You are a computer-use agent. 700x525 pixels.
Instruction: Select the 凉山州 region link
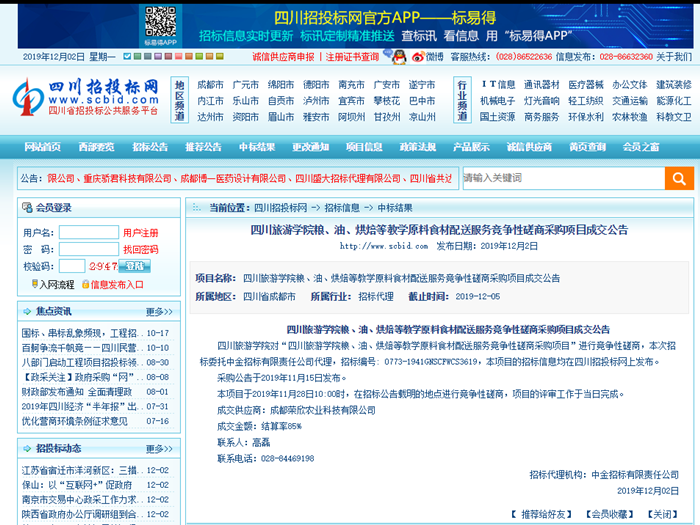point(422,117)
